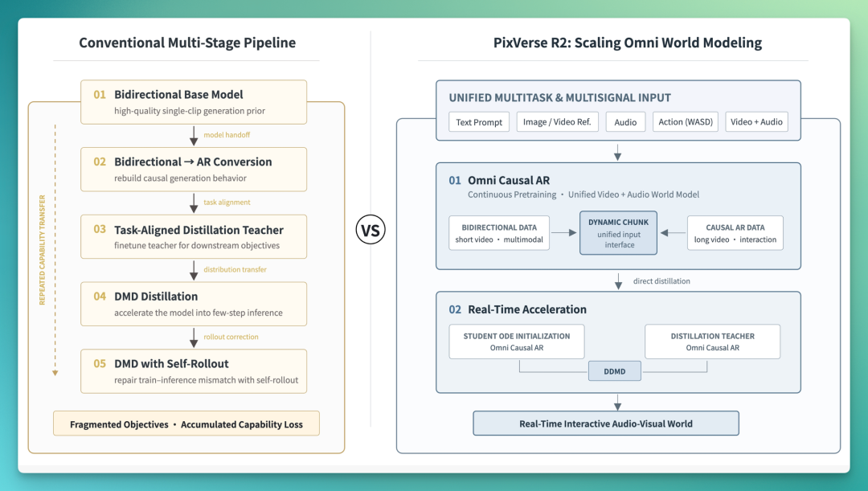Click "finetune teacher for downstream objectives" text

click(197, 245)
